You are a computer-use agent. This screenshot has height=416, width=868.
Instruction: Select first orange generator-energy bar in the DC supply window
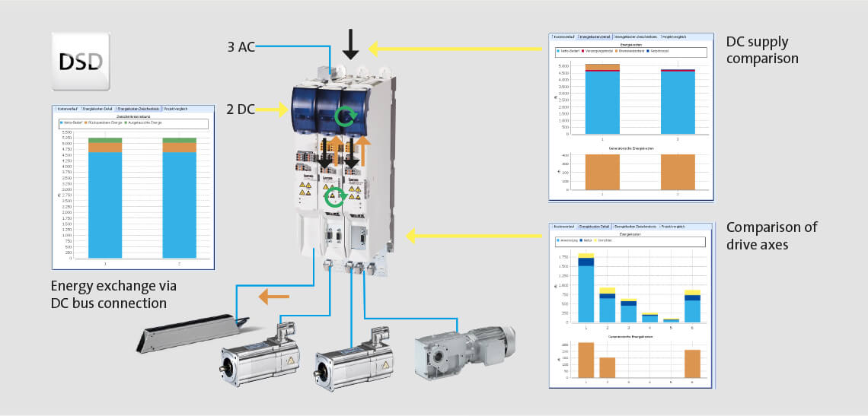603,172
